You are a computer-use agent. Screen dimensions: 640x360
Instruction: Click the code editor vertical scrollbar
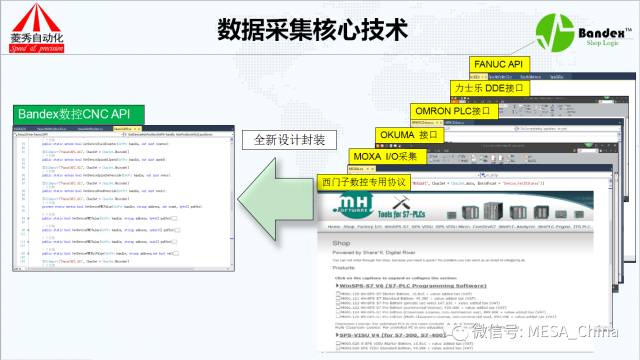tap(232, 201)
